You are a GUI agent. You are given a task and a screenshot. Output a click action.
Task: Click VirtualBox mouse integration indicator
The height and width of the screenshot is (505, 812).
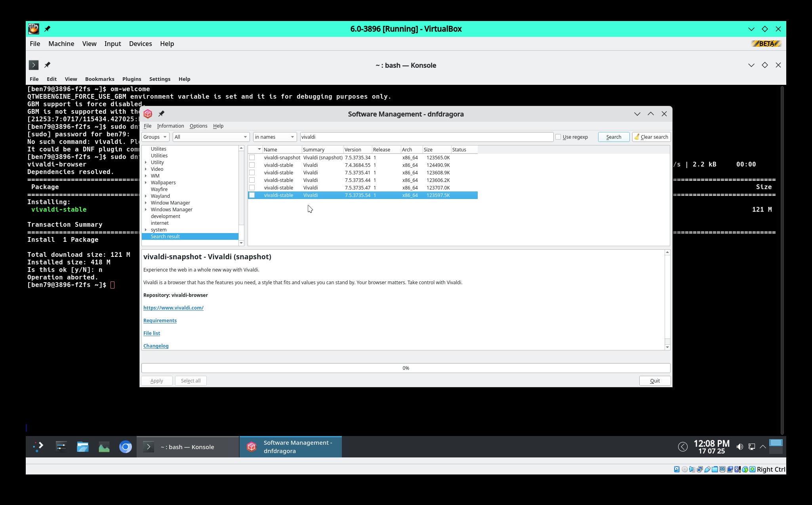tap(745, 469)
